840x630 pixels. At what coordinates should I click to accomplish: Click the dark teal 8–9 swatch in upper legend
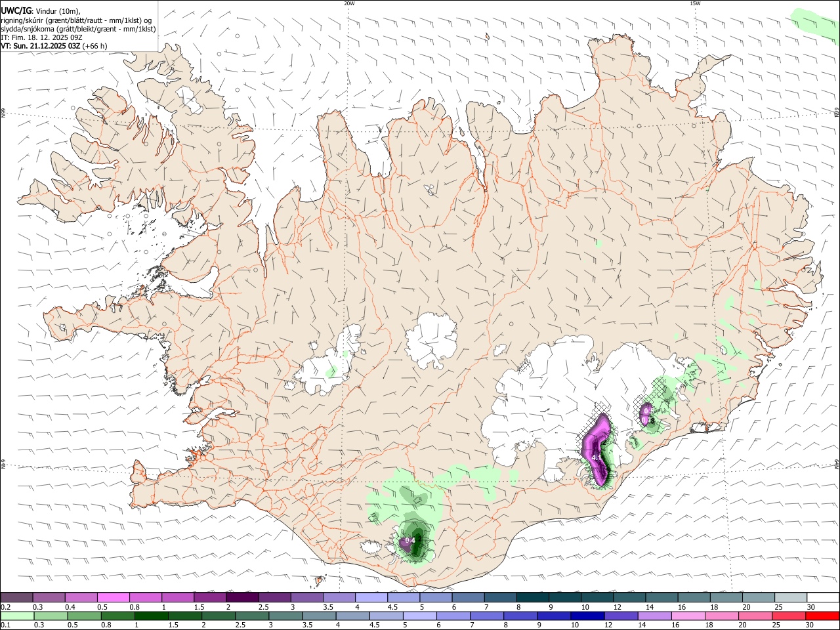[532, 597]
